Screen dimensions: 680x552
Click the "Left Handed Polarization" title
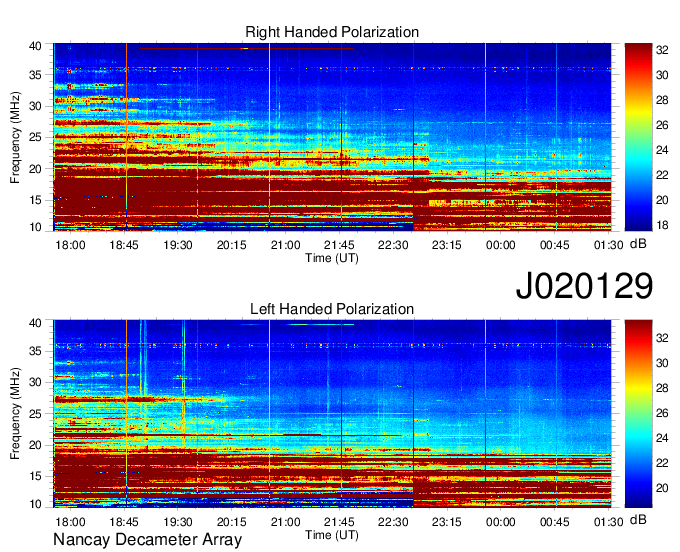point(332,309)
